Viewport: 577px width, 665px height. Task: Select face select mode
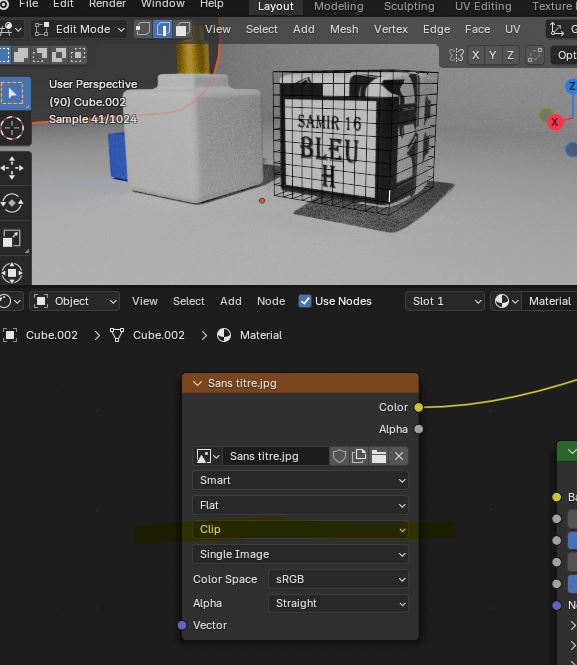[182, 29]
